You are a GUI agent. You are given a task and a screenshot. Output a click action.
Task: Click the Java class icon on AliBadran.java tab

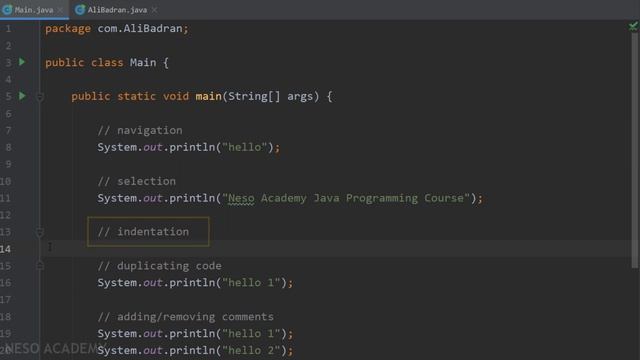pos(80,10)
